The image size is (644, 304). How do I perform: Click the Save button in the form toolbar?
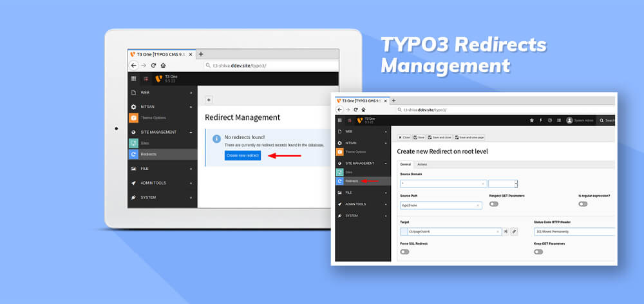(419, 138)
